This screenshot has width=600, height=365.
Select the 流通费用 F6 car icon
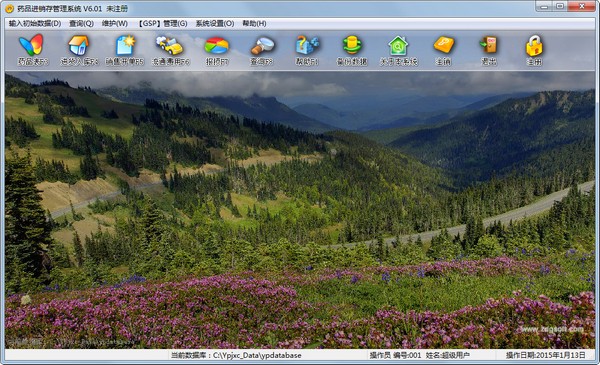point(170,50)
